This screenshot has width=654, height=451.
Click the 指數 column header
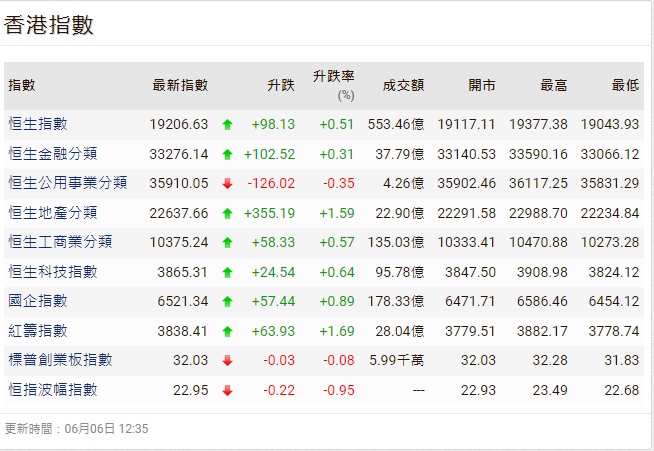(x=22, y=85)
